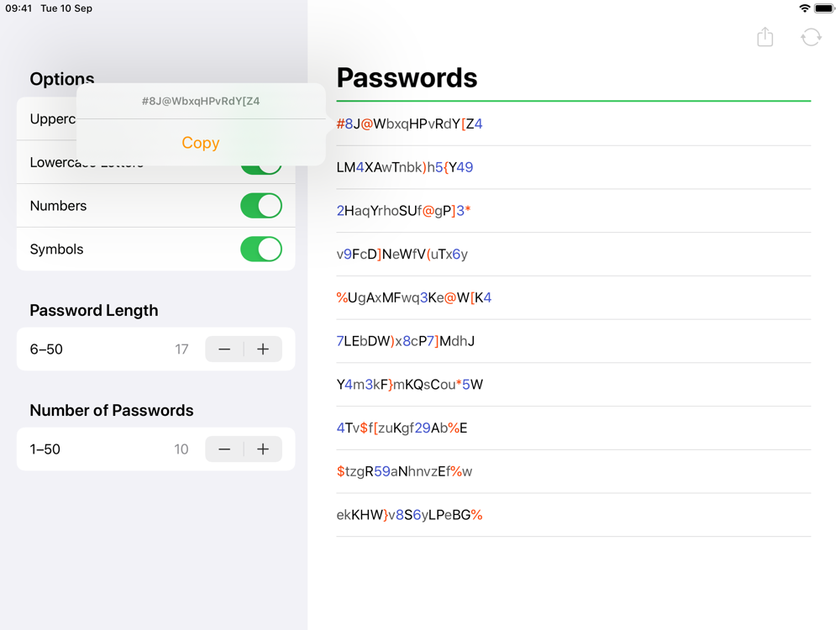Tap the share icon in the toolbar
Image resolution: width=840 pixels, height=630 pixels.
tap(764, 37)
